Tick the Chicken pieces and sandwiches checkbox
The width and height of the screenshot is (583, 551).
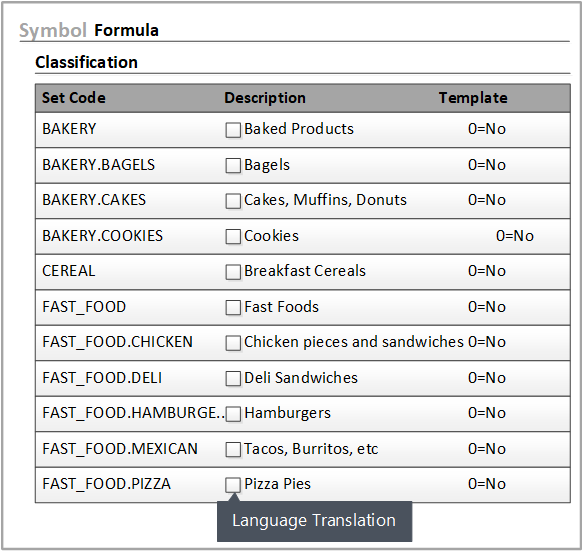coord(233,343)
